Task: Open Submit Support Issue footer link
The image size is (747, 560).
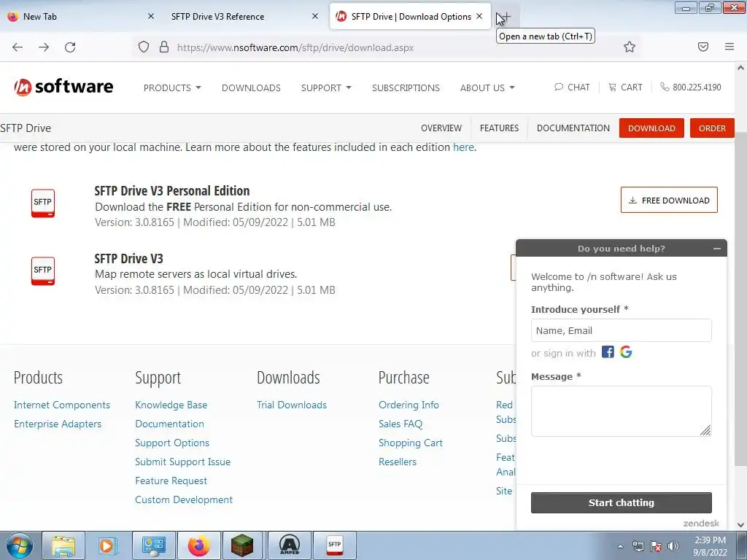Action: point(183,462)
